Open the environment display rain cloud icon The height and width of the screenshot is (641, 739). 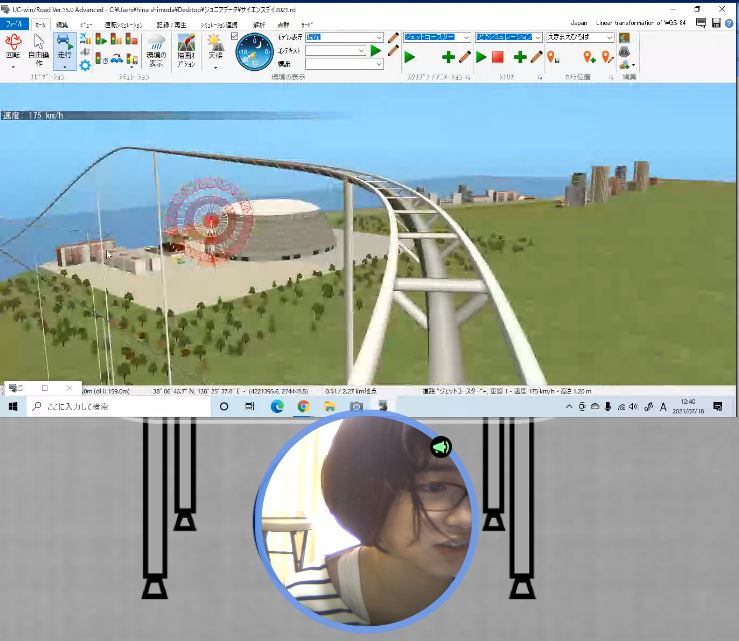click(x=156, y=50)
